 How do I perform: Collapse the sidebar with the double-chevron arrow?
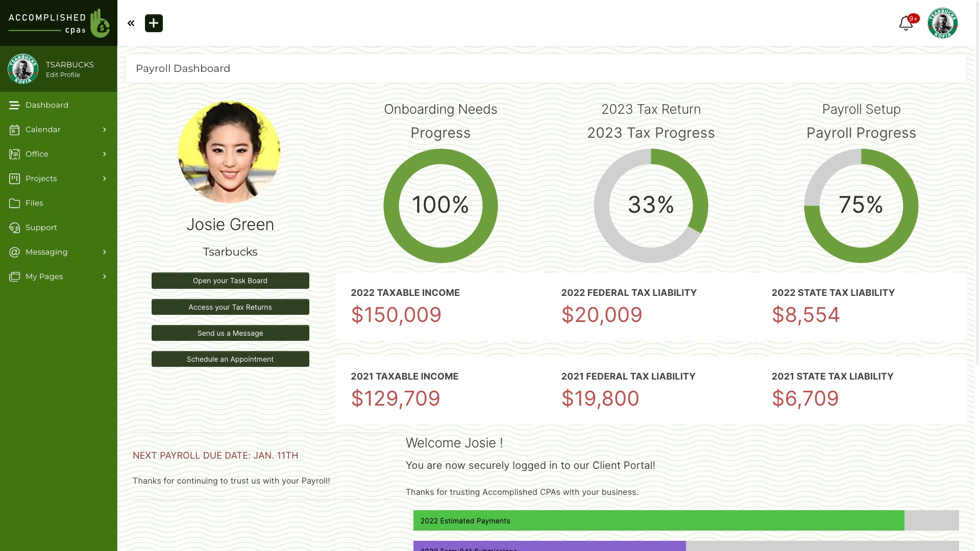click(x=131, y=23)
